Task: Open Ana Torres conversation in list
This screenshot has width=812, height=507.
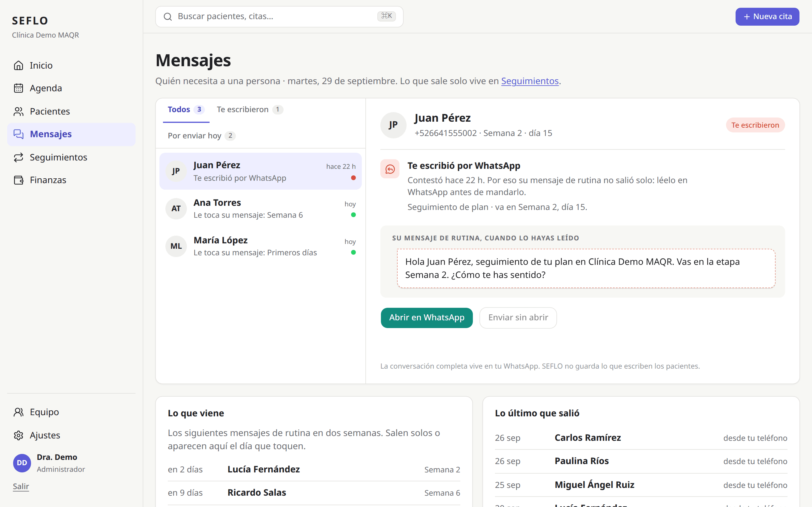Action: pyautogui.click(x=260, y=208)
